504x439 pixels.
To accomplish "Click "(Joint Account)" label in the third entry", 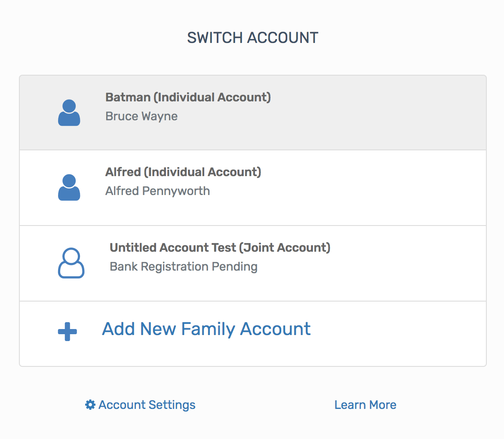I will click(285, 248).
